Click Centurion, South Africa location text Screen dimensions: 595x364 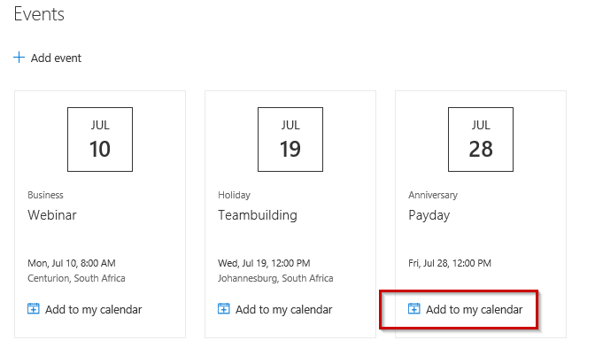pos(77,278)
